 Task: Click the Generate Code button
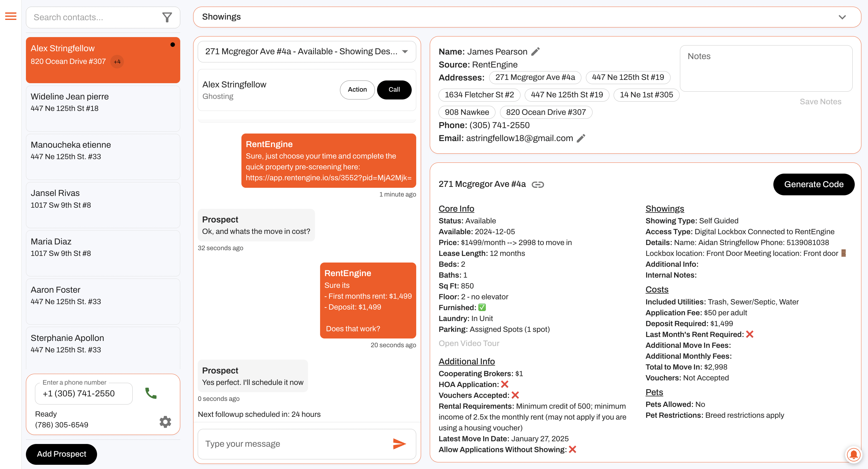[814, 184]
